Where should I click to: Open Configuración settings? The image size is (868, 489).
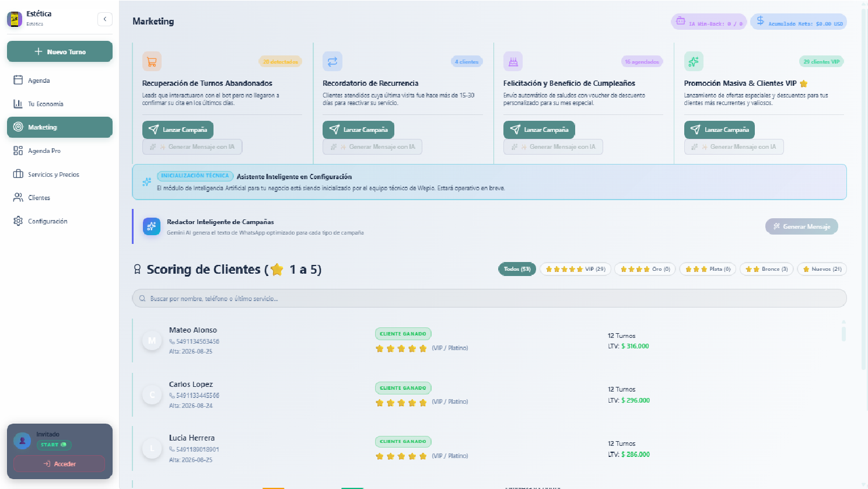point(60,221)
